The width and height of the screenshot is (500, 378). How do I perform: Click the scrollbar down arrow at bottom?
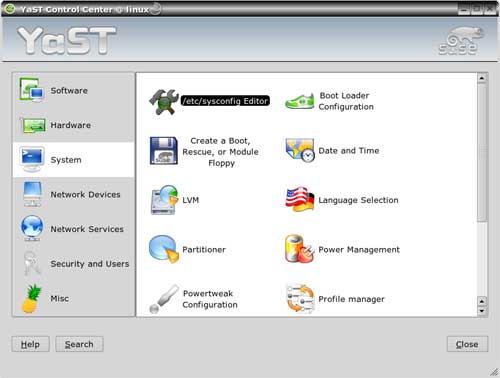[x=482, y=311]
